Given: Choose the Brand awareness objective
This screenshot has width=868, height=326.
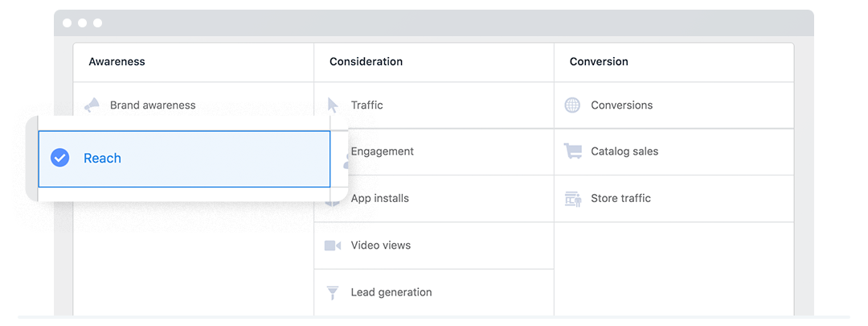Looking at the screenshot, I should click(x=153, y=105).
